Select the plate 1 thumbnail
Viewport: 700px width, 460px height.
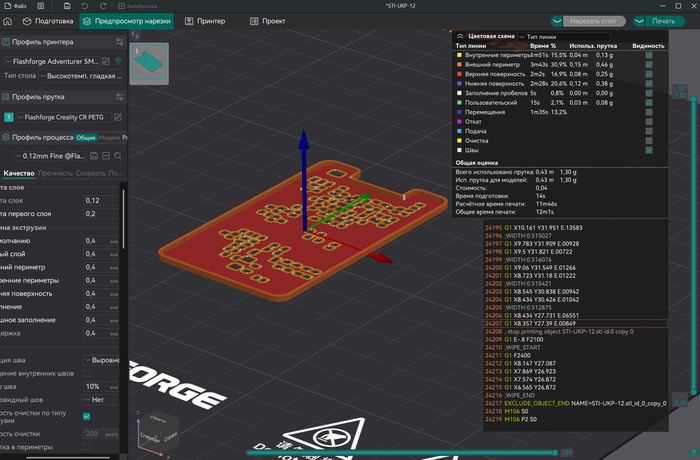click(x=149, y=62)
